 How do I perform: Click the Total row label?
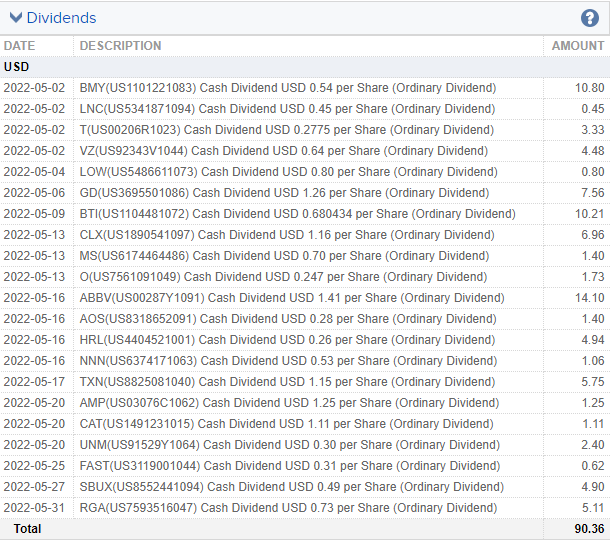pos(27,529)
